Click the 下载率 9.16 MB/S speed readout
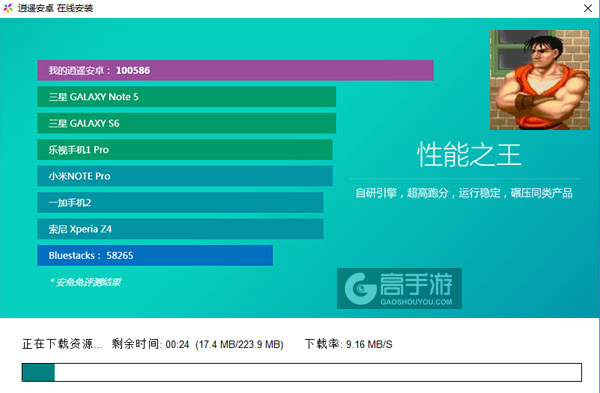 [x=349, y=344]
